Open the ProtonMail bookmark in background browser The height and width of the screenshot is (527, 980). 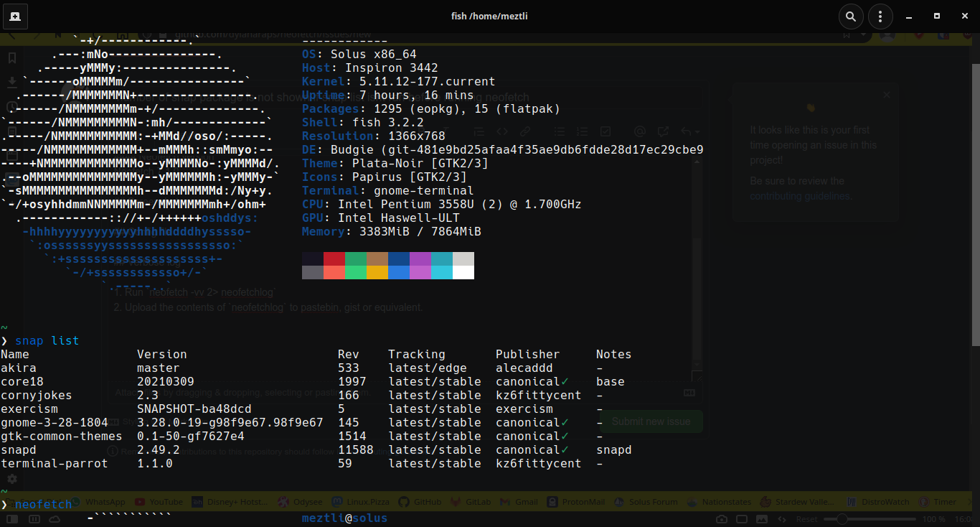[x=576, y=502]
